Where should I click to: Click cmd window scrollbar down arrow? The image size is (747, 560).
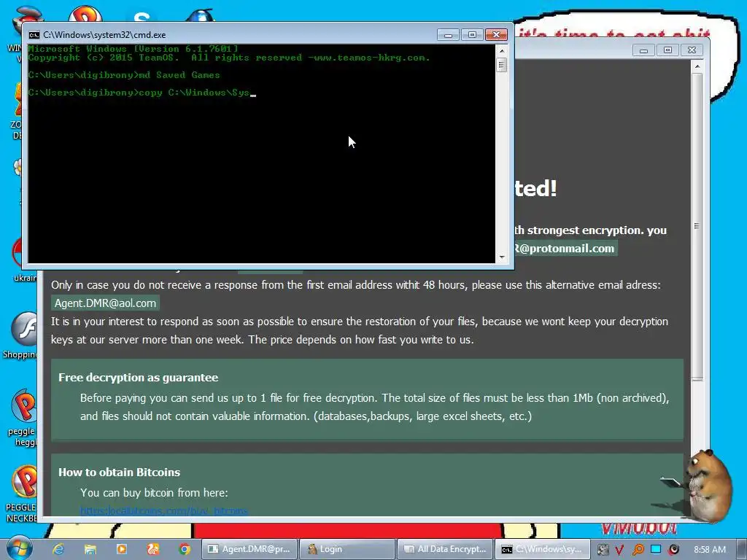coord(502,257)
